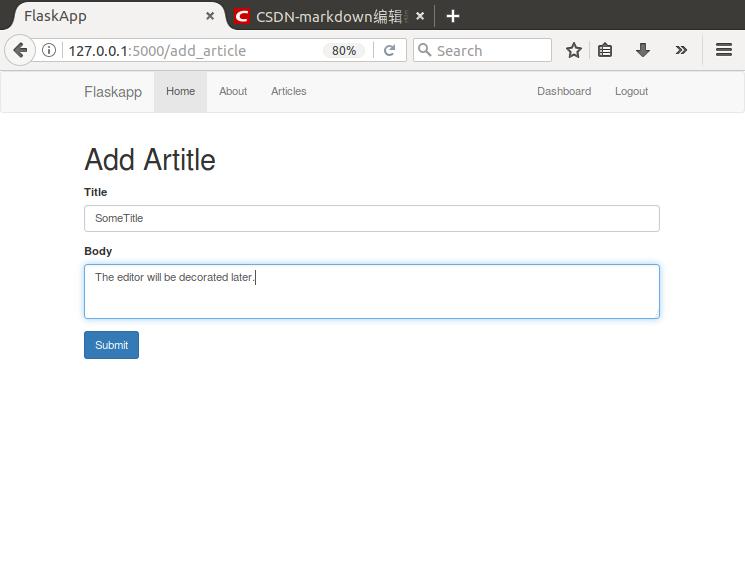This screenshot has height=576, width=745.
Task: Click the Add Artitle heading
Action: point(150,159)
